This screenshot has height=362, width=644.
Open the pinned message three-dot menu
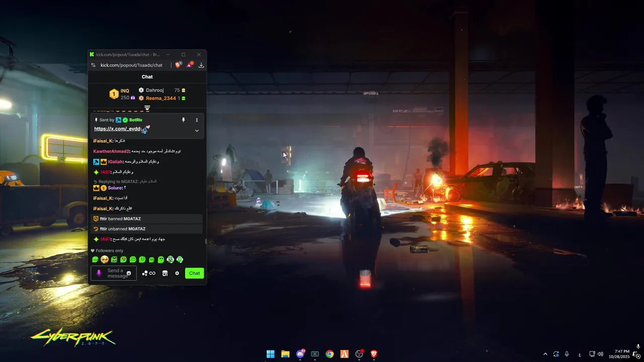tap(197, 120)
